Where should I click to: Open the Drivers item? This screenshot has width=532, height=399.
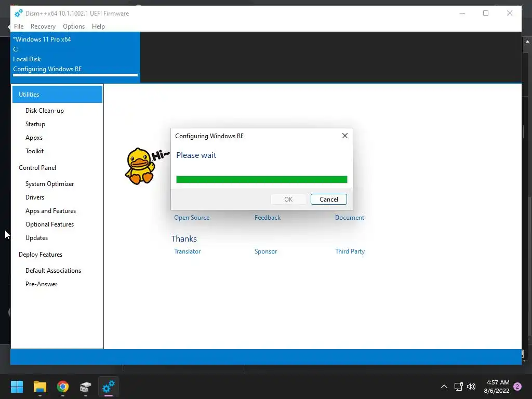[35, 197]
